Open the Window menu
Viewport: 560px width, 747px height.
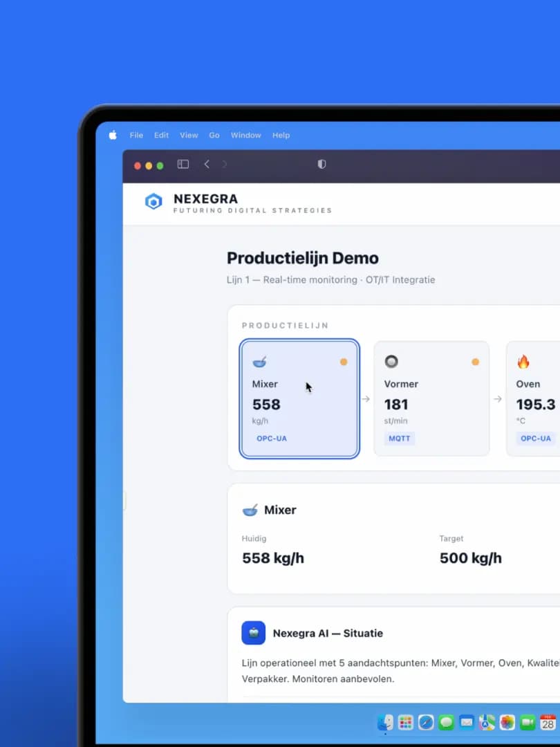[x=246, y=136]
